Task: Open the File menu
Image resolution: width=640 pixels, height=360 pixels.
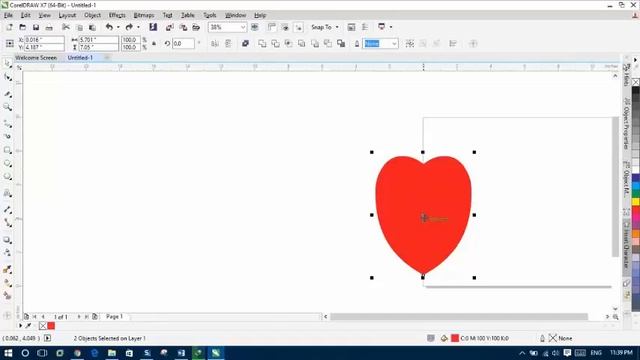Action: (x=8, y=15)
